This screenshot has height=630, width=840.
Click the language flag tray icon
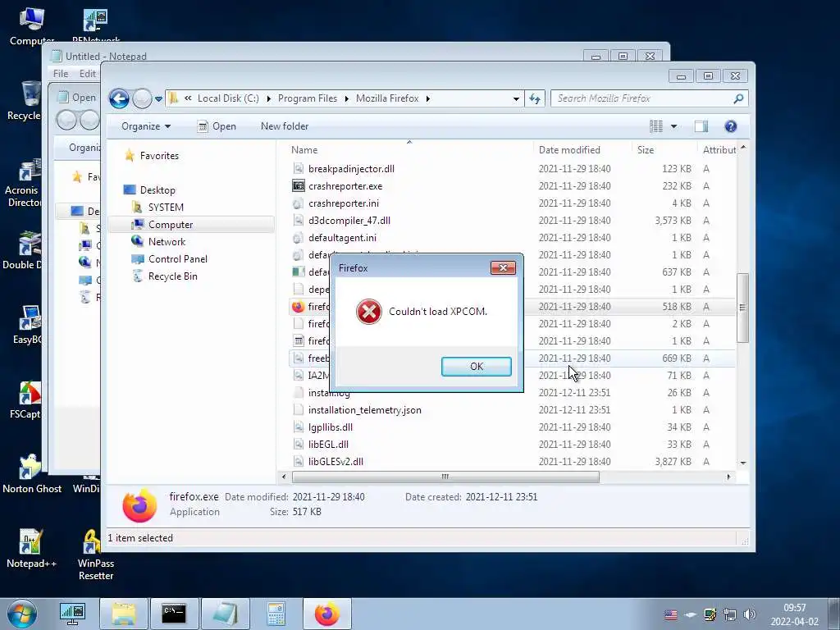pyautogui.click(x=671, y=615)
